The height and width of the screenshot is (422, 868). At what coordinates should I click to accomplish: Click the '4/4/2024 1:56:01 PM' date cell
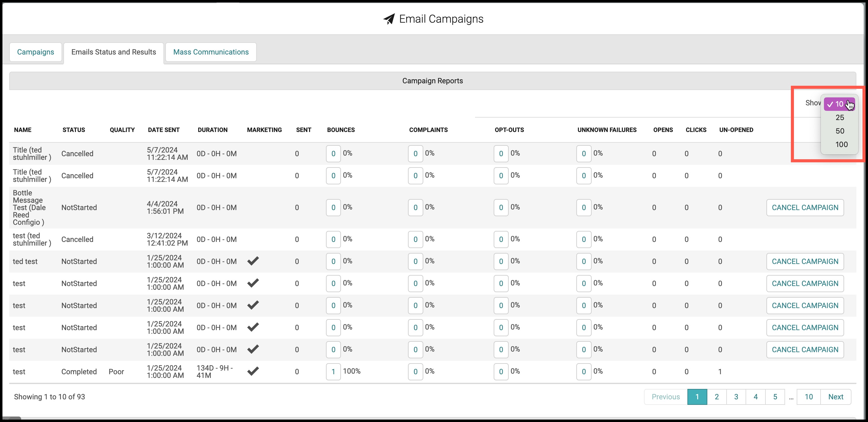pyautogui.click(x=165, y=208)
